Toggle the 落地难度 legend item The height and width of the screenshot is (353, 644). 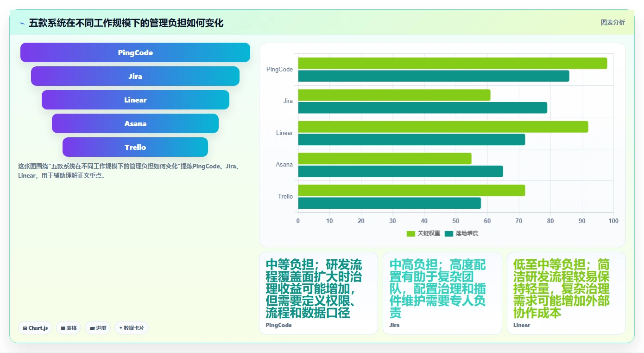461,233
